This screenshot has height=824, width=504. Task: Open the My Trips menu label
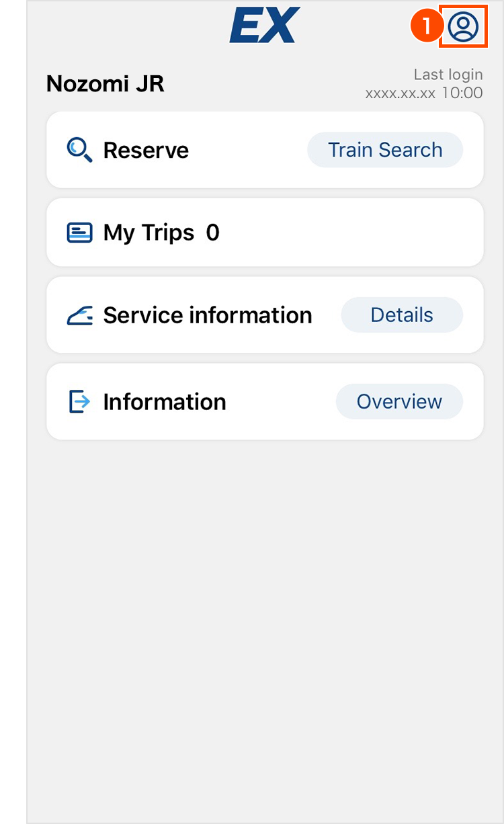coord(149,233)
